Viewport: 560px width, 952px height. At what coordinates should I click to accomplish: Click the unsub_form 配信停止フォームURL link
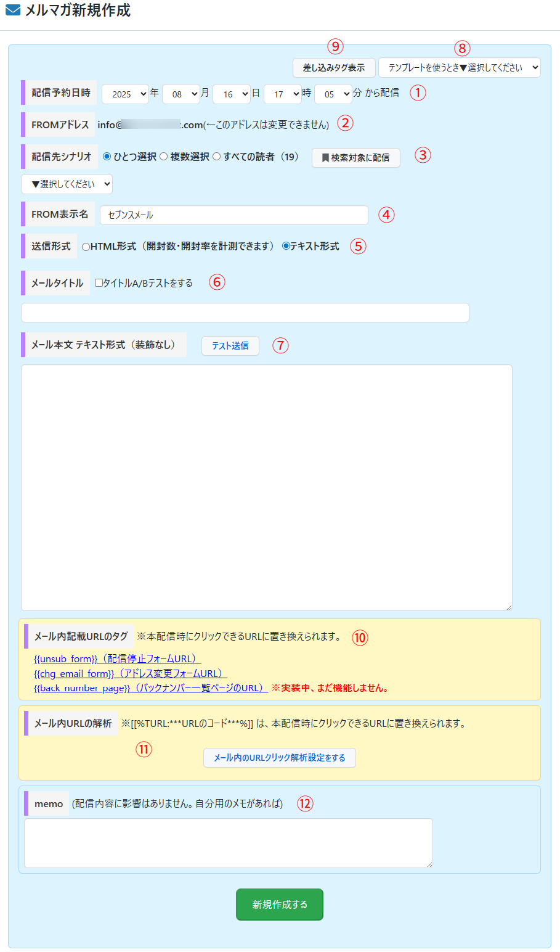coord(117,659)
